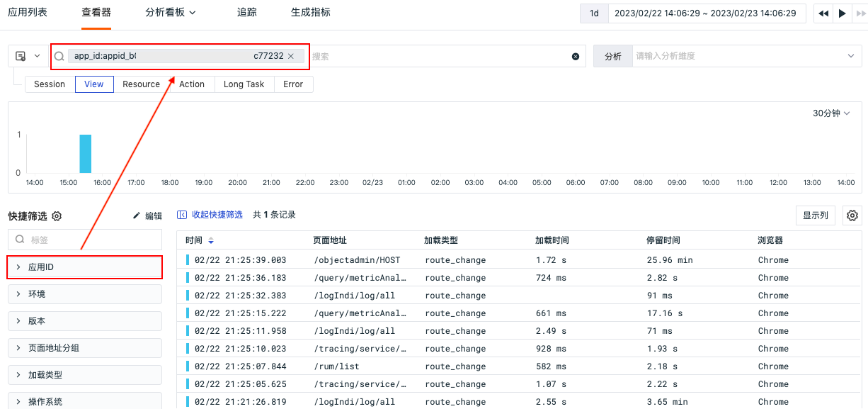The height and width of the screenshot is (409, 868).
Task: Open the 30分钟 interval dropdown
Action: tap(831, 113)
